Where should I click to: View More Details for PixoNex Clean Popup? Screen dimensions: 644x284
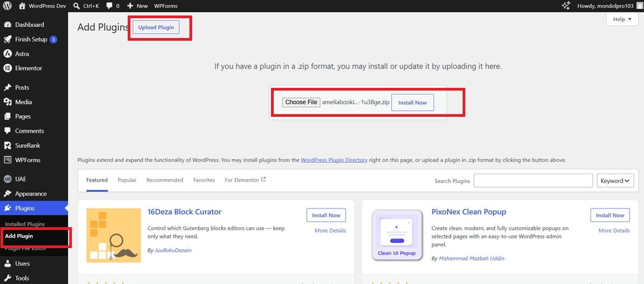tap(614, 230)
